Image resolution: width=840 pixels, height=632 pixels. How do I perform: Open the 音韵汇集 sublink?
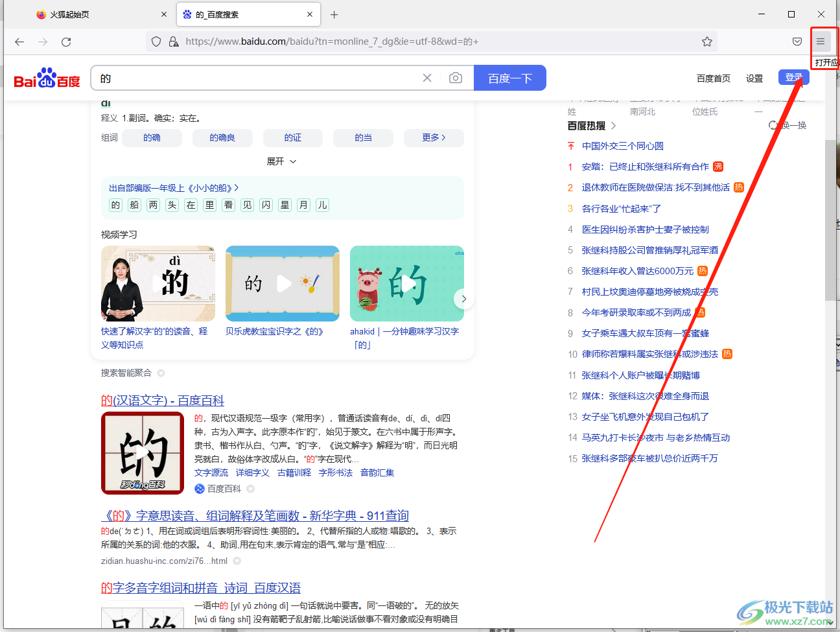pyautogui.click(x=377, y=473)
